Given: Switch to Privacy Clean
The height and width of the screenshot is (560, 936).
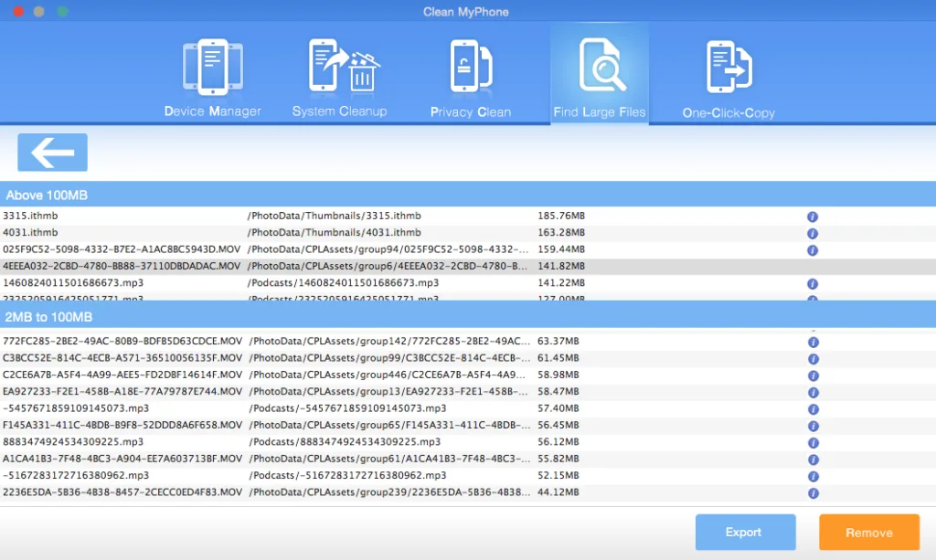Looking at the screenshot, I should (x=471, y=78).
